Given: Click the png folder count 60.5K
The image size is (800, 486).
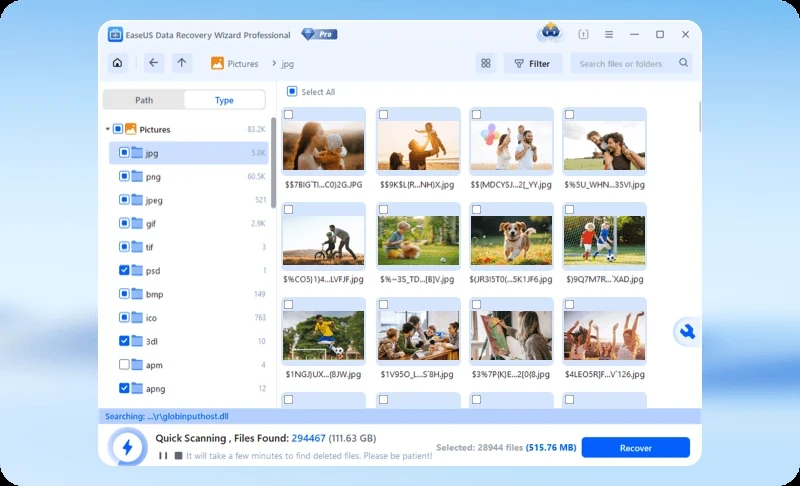Looking at the screenshot, I should (x=256, y=176).
